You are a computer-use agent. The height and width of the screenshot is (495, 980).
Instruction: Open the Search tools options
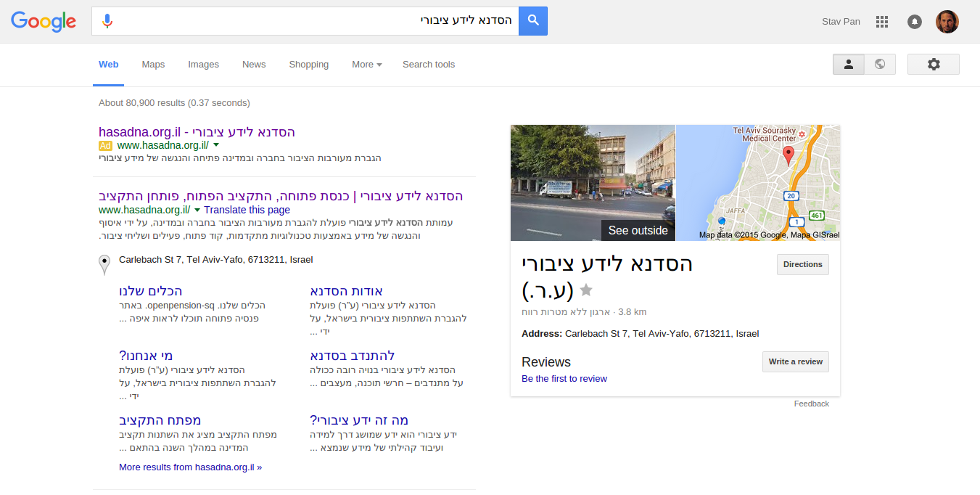coord(428,65)
